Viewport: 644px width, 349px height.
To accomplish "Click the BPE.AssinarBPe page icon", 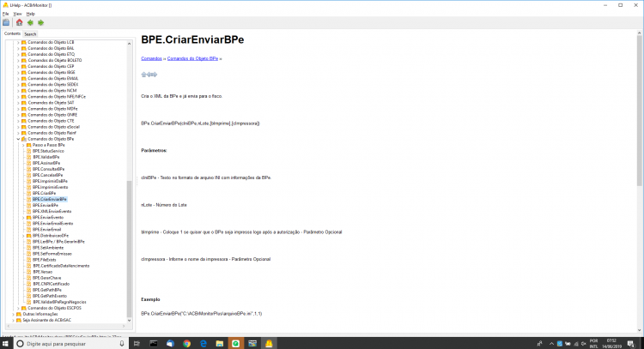I will (x=28, y=163).
